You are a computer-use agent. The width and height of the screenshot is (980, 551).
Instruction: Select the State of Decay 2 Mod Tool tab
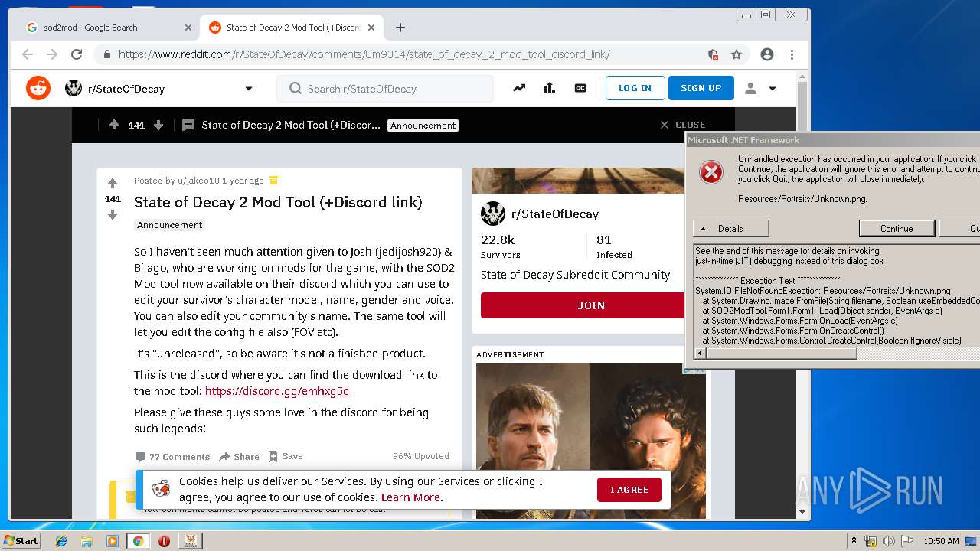point(293,28)
